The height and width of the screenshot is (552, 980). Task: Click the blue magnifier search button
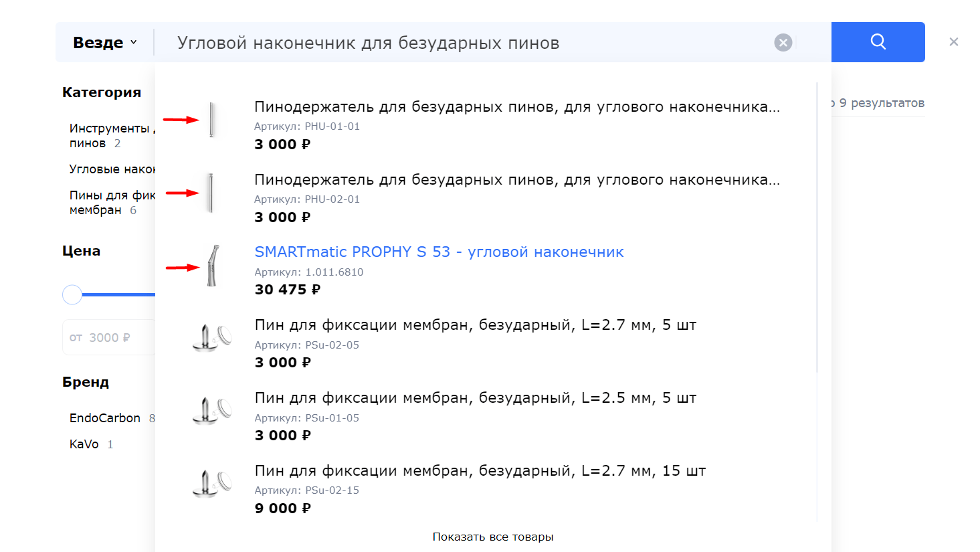click(x=878, y=42)
